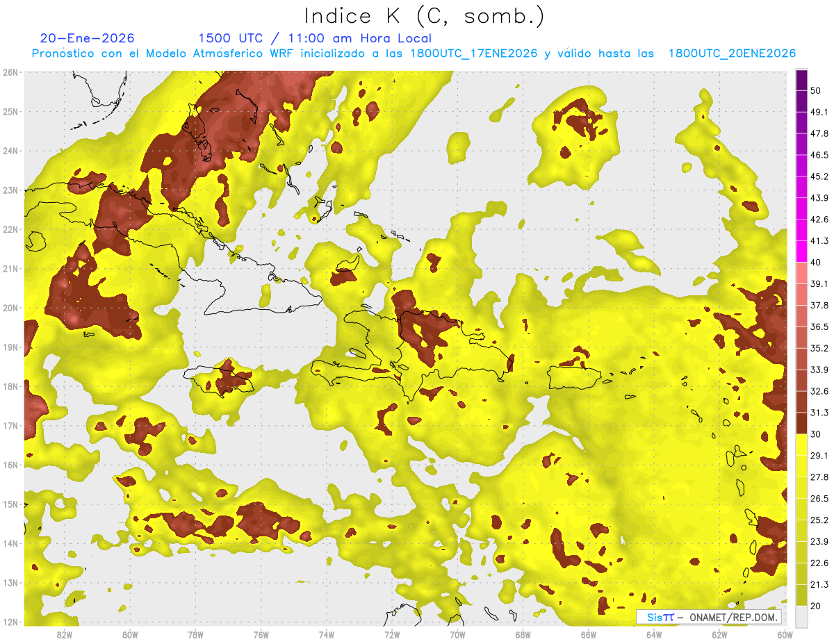The height and width of the screenshot is (644, 834).
Task: Click the color bar value '50'
Action: (817, 90)
